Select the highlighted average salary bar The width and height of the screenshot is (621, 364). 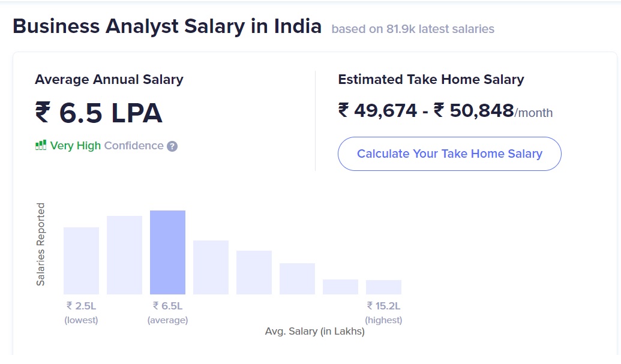[167, 252]
